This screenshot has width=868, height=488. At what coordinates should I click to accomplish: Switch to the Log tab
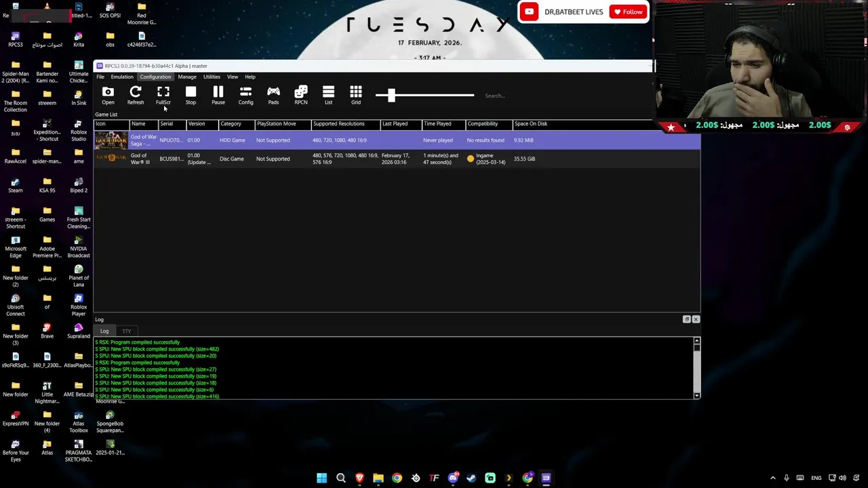104,331
